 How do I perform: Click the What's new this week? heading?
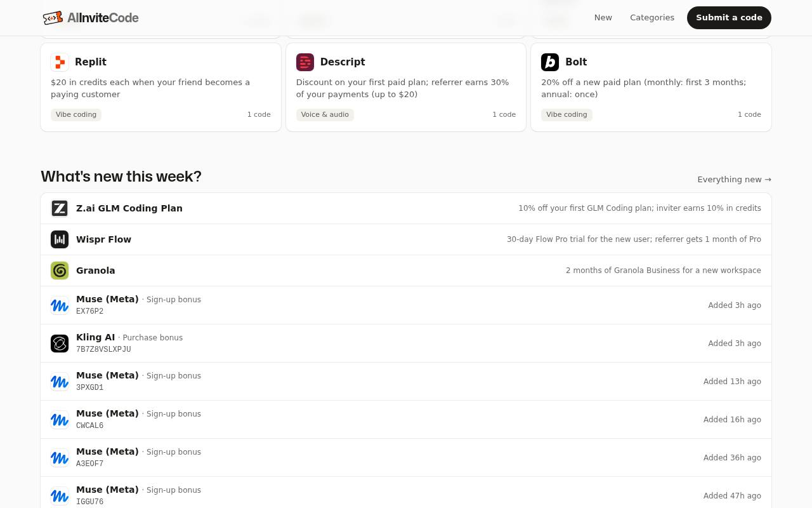pyautogui.click(x=121, y=177)
